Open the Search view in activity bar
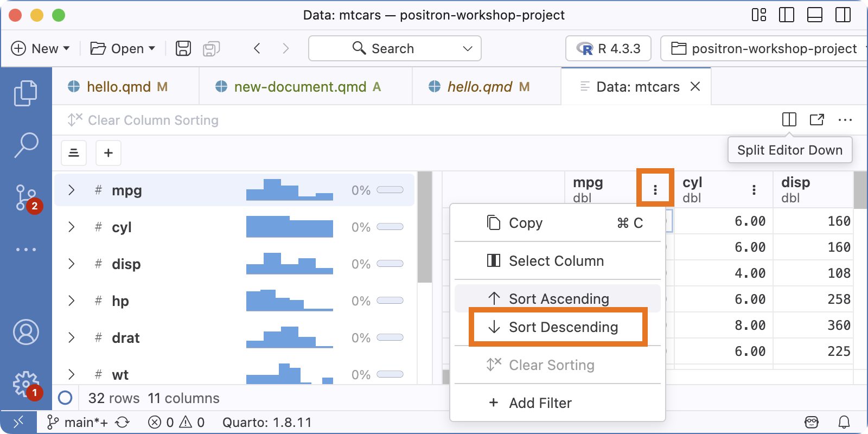Image resolution: width=868 pixels, height=434 pixels. tap(25, 145)
